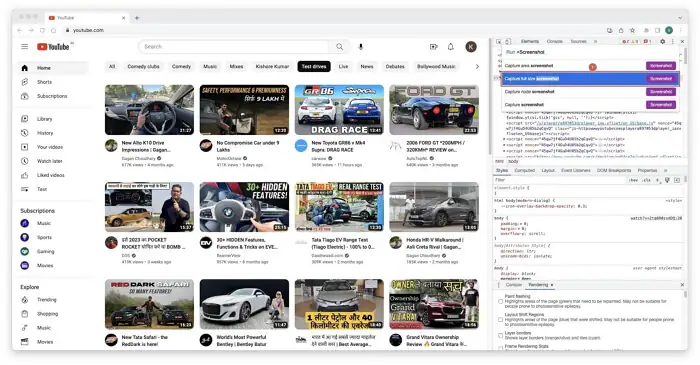Open Watch later playlist

click(x=54, y=161)
